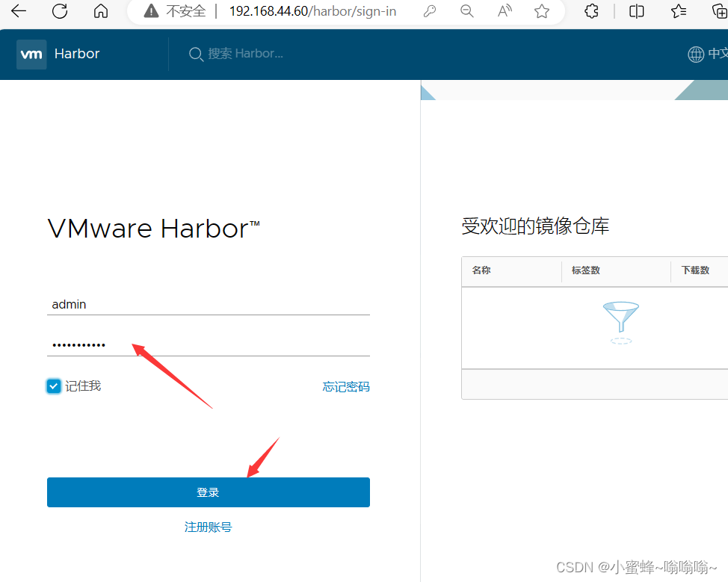
Task: Sort by the 标签数 column header
Action: coord(586,270)
